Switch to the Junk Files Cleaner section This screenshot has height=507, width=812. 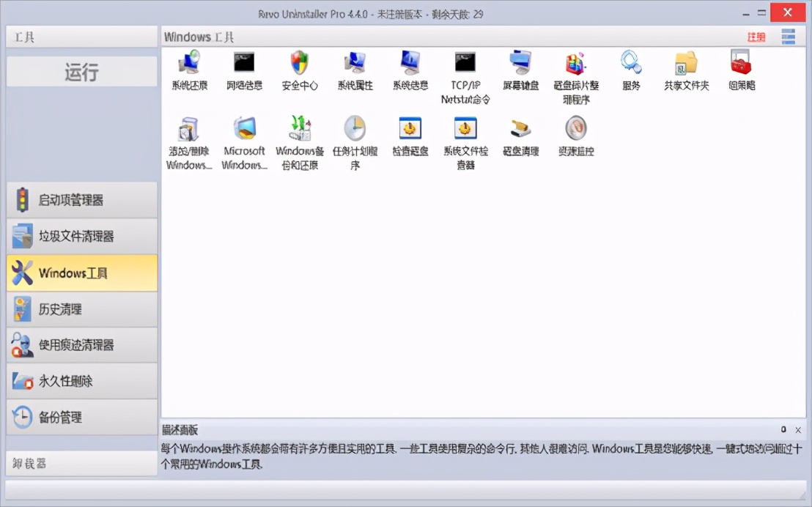[81, 236]
